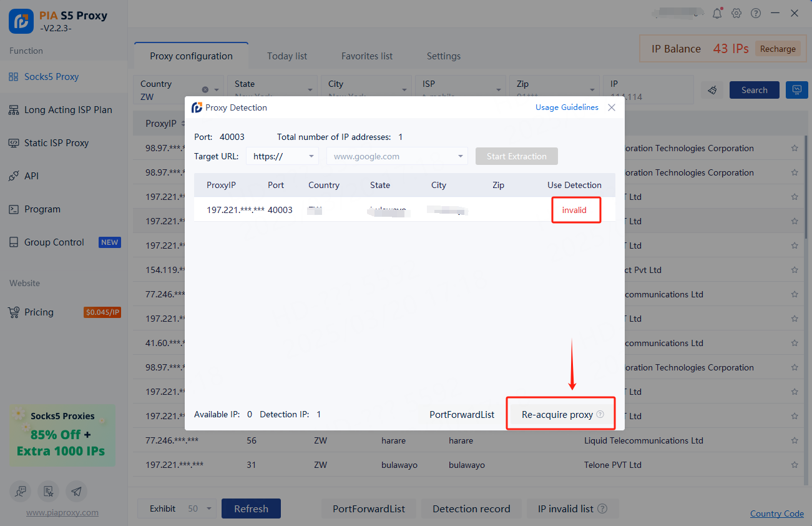This screenshot has width=812, height=526.
Task: Open the Usage Guidelines link
Action: pos(567,107)
